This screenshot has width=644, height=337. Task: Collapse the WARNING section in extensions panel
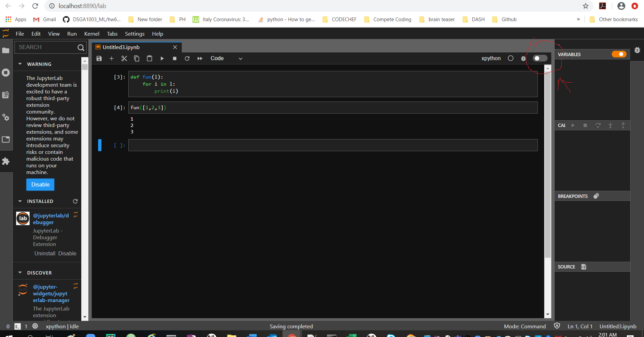[x=19, y=64]
